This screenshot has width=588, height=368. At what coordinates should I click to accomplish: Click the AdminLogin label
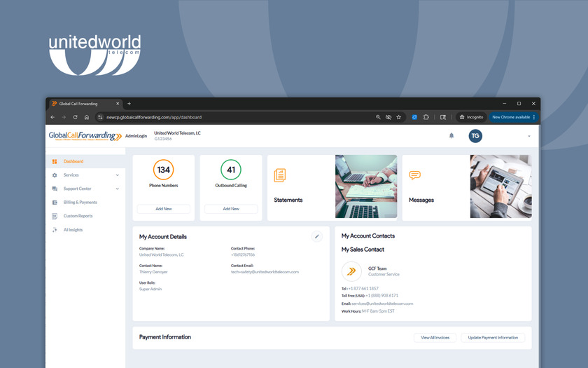click(136, 136)
